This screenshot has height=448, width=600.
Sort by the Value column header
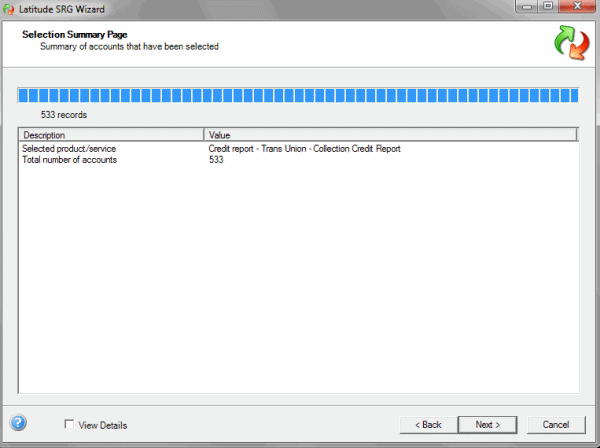coord(390,135)
